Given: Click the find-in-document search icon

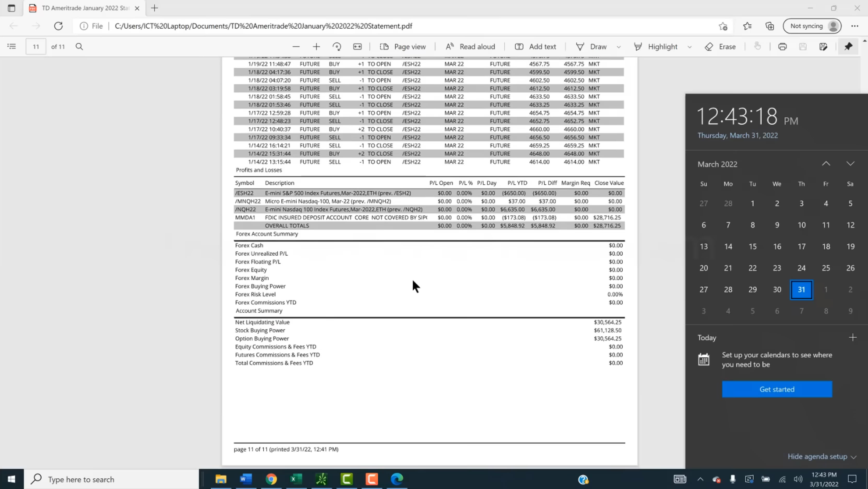Looking at the screenshot, I should (79, 46).
